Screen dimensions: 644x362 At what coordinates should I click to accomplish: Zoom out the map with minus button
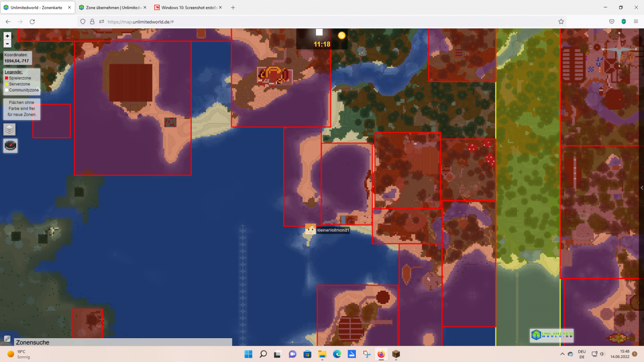click(x=7, y=43)
